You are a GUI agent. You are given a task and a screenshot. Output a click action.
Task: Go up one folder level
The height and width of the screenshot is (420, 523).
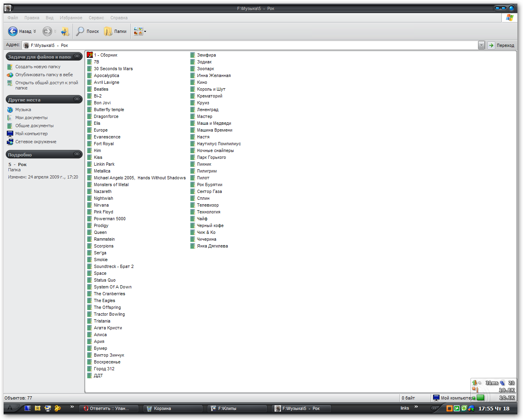65,31
